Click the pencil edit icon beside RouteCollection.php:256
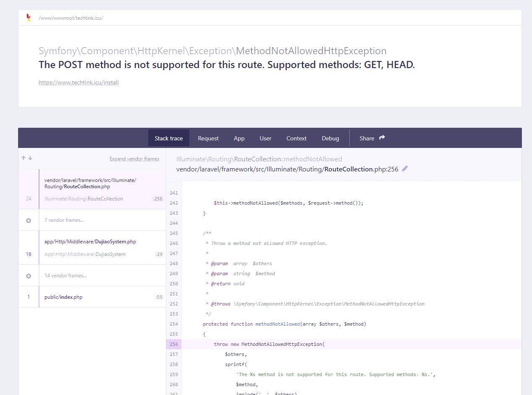 click(x=405, y=169)
